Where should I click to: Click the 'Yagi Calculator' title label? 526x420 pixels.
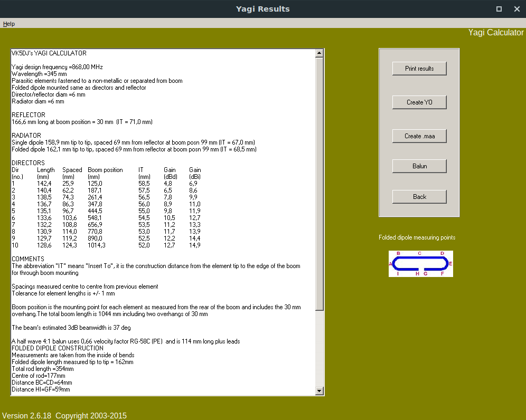[x=496, y=33]
